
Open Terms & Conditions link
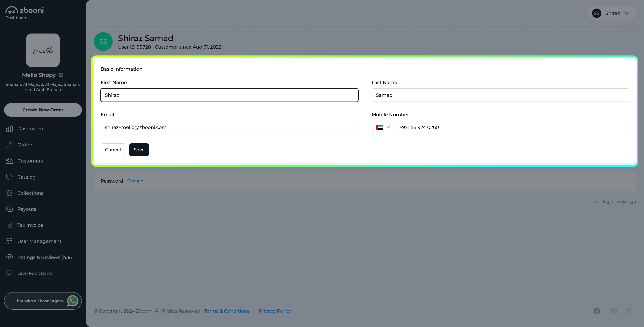tap(227, 311)
